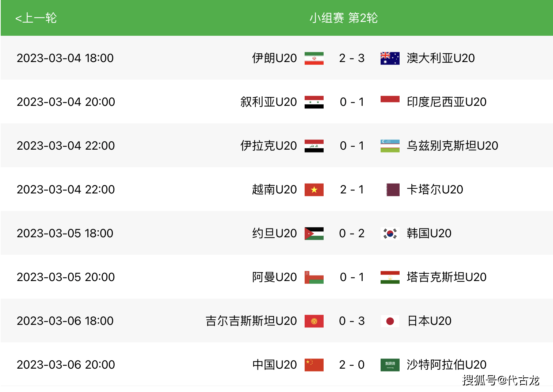Go back to previous round 上一轮

[36, 18]
